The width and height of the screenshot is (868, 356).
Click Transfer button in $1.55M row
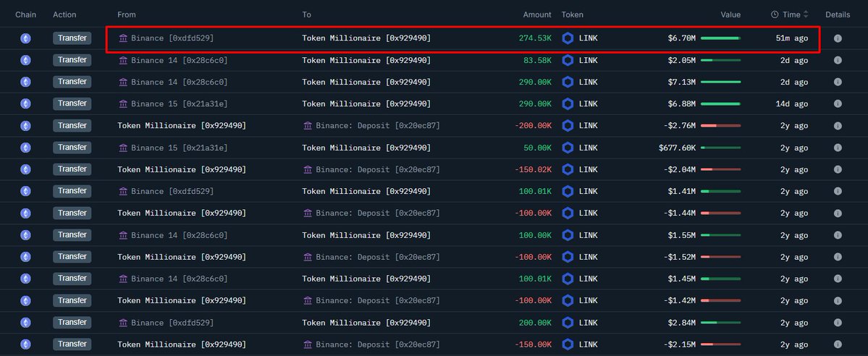(72, 235)
